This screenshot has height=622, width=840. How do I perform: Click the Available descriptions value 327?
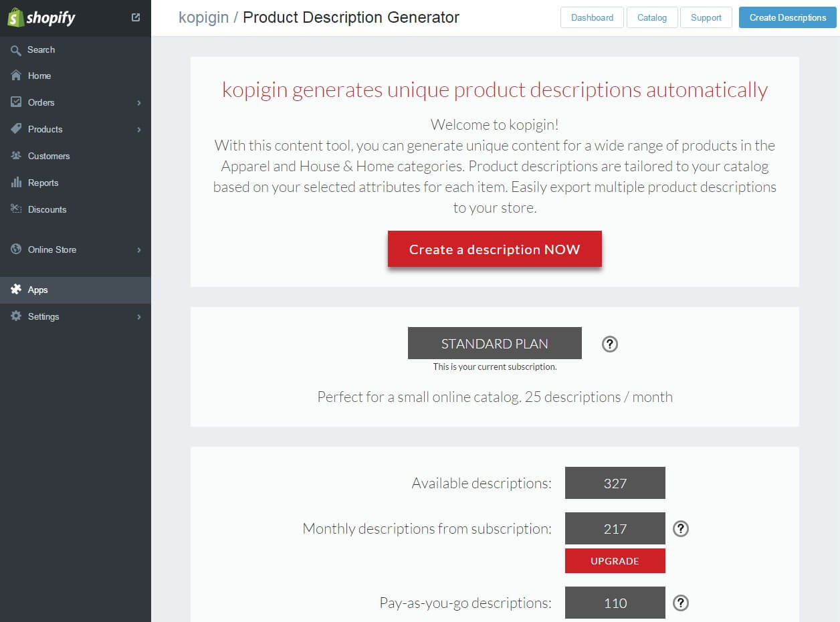point(615,483)
